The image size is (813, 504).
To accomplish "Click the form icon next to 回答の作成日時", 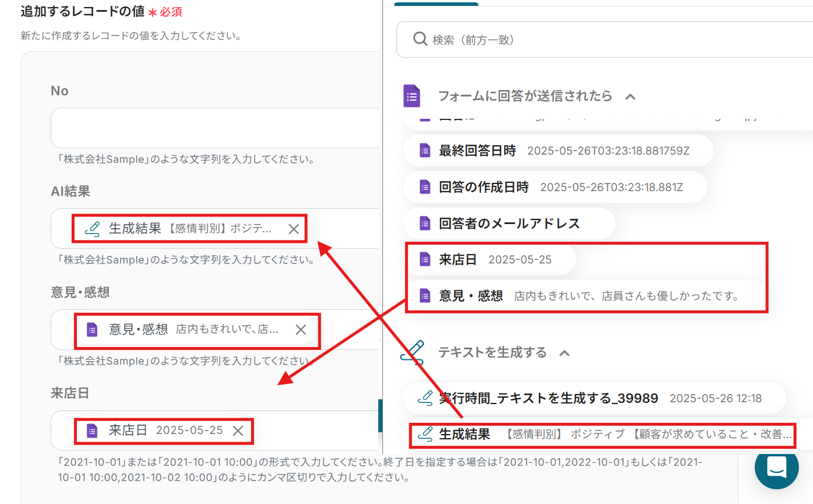I will [x=425, y=187].
